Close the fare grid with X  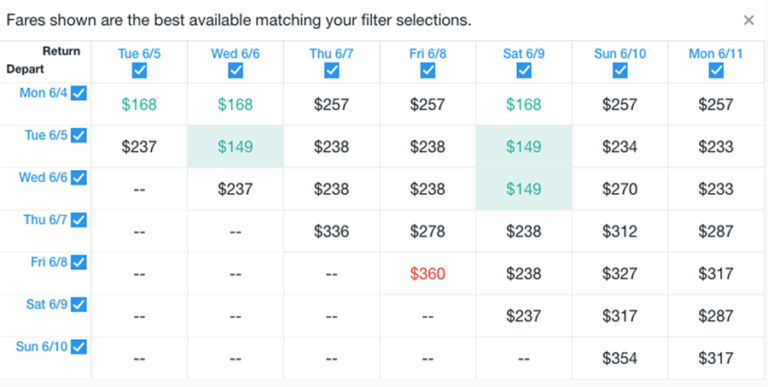click(x=748, y=20)
